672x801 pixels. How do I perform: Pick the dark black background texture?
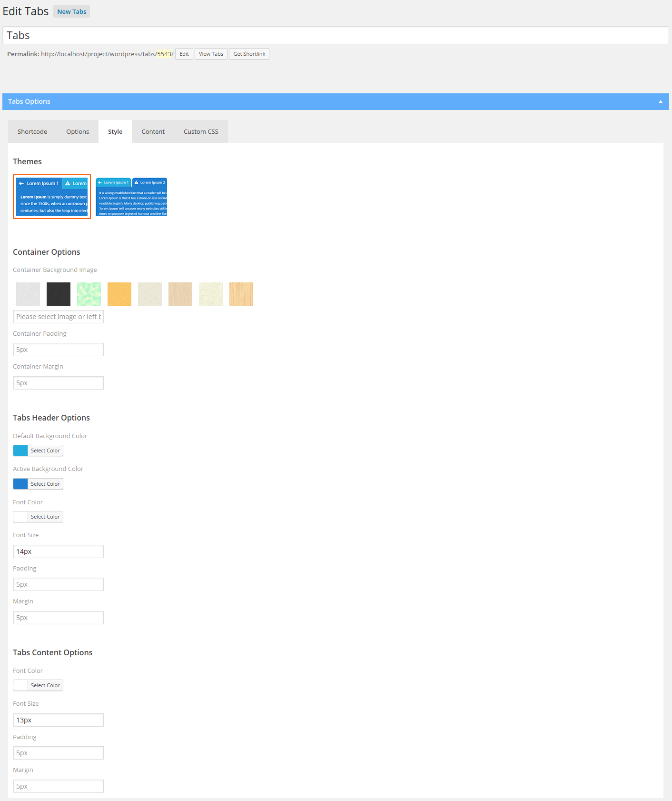point(59,294)
